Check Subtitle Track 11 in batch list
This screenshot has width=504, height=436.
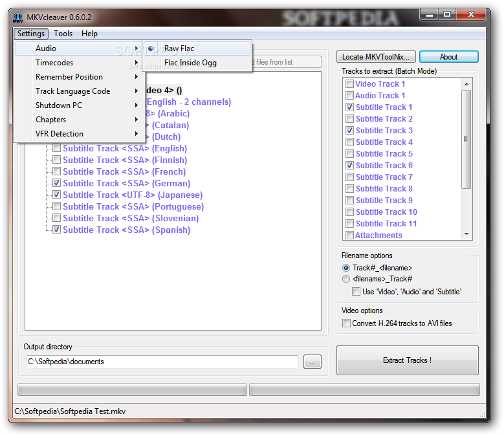tap(349, 224)
